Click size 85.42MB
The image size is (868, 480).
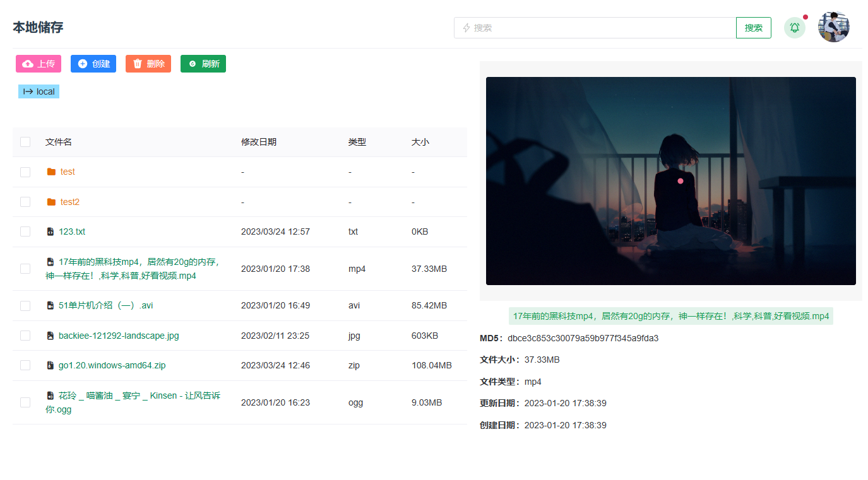pyautogui.click(x=429, y=305)
